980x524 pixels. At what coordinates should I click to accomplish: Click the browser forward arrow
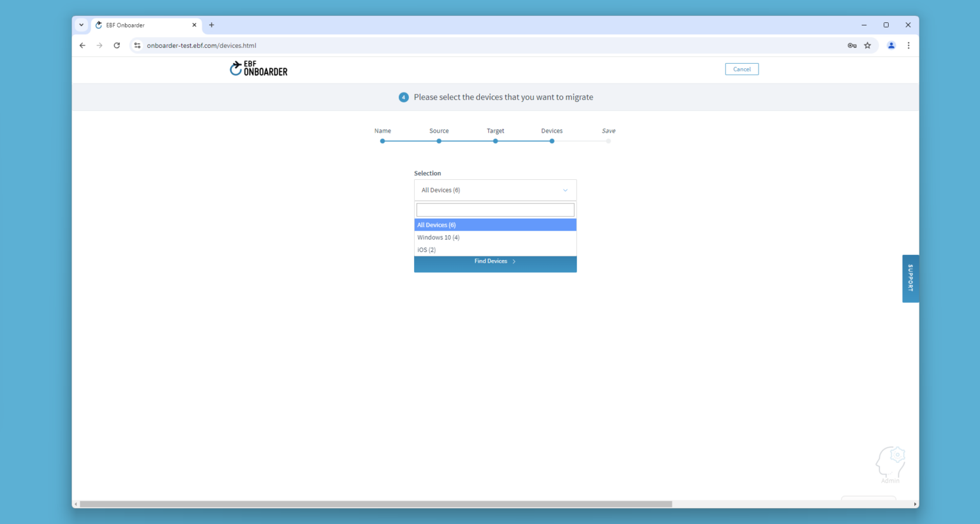[x=100, y=45]
